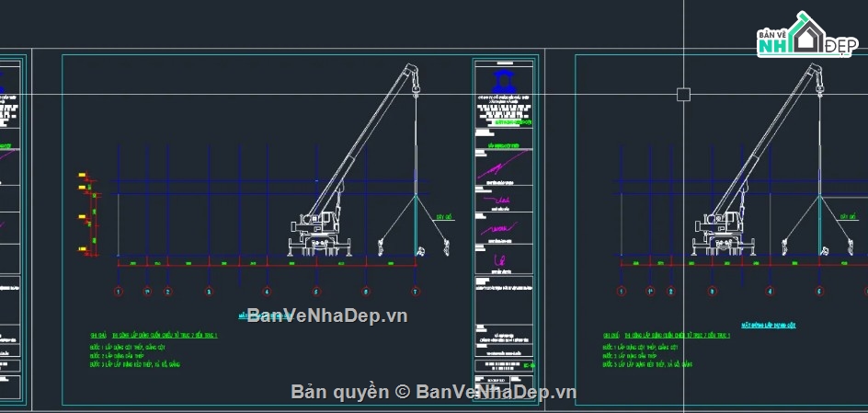Select axis bubble 4 in the right-hand sheet

click(x=770, y=292)
